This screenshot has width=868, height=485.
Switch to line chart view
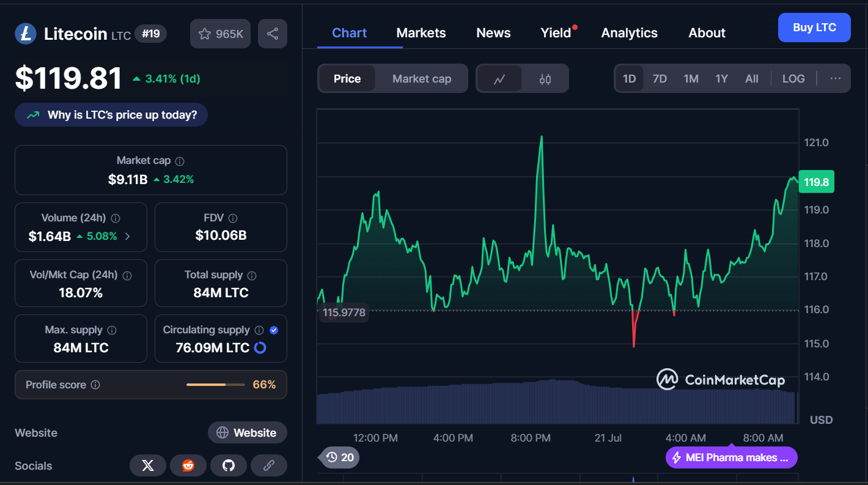(499, 79)
